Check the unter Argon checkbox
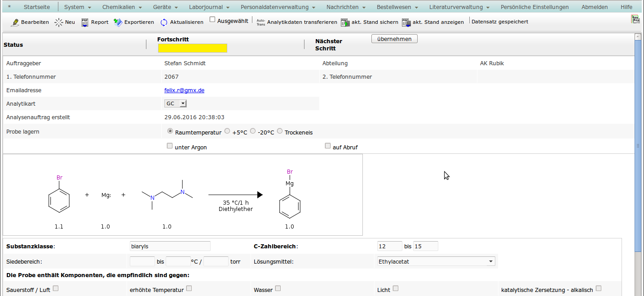The width and height of the screenshot is (644, 296). coord(170,146)
